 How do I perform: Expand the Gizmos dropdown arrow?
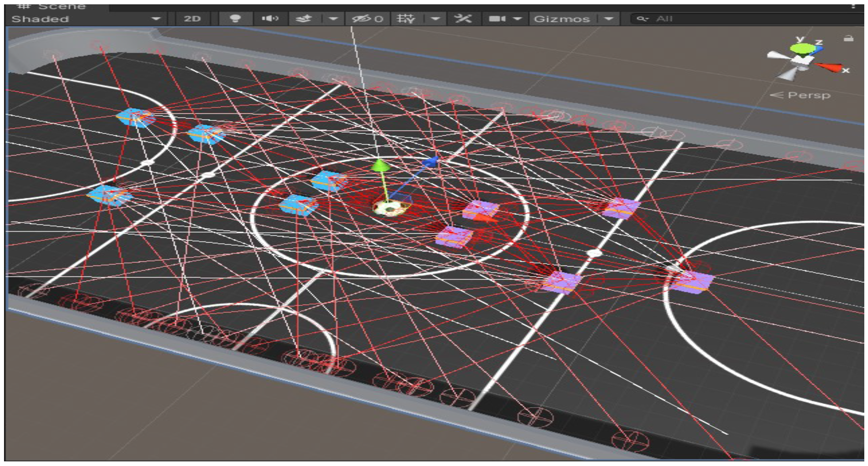coord(608,19)
